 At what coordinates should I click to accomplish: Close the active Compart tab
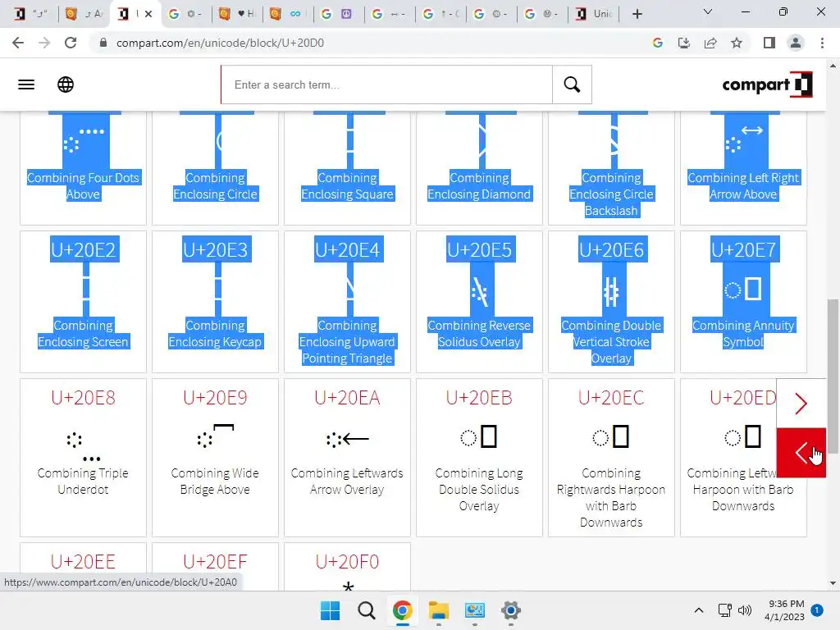[x=148, y=14]
